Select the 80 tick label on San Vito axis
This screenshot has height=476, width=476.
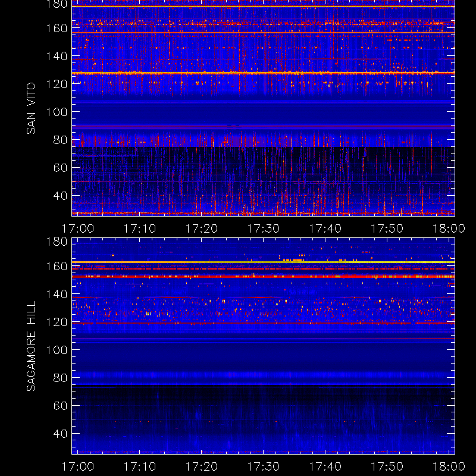(x=61, y=140)
